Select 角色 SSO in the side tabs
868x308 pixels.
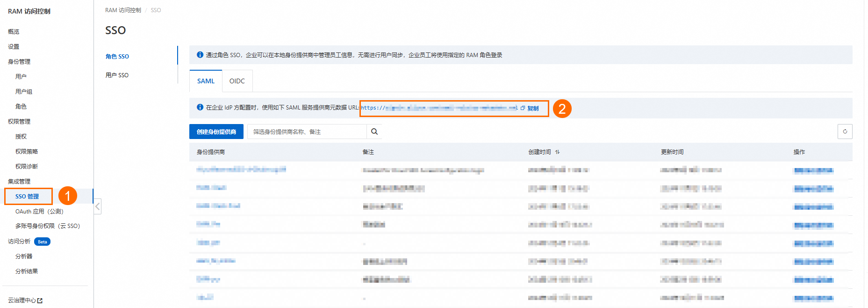tap(117, 56)
